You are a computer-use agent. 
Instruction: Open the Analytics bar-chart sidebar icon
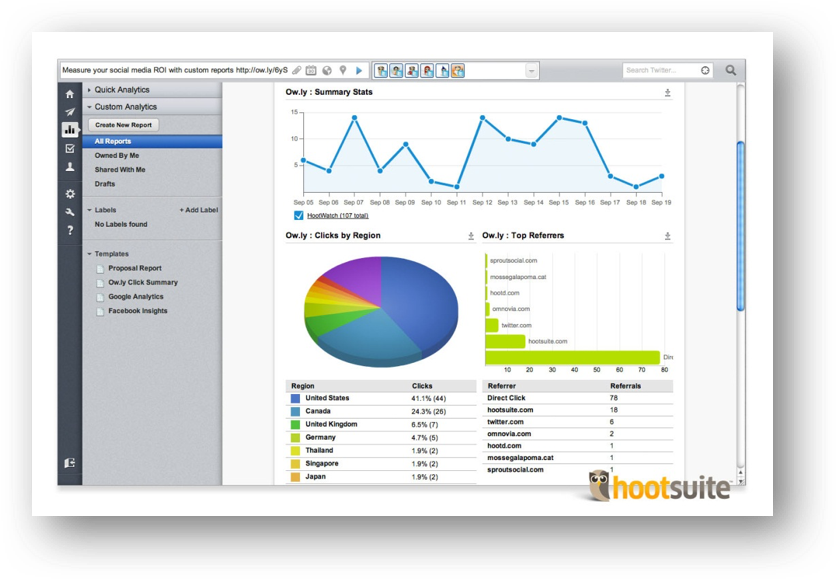click(x=68, y=128)
